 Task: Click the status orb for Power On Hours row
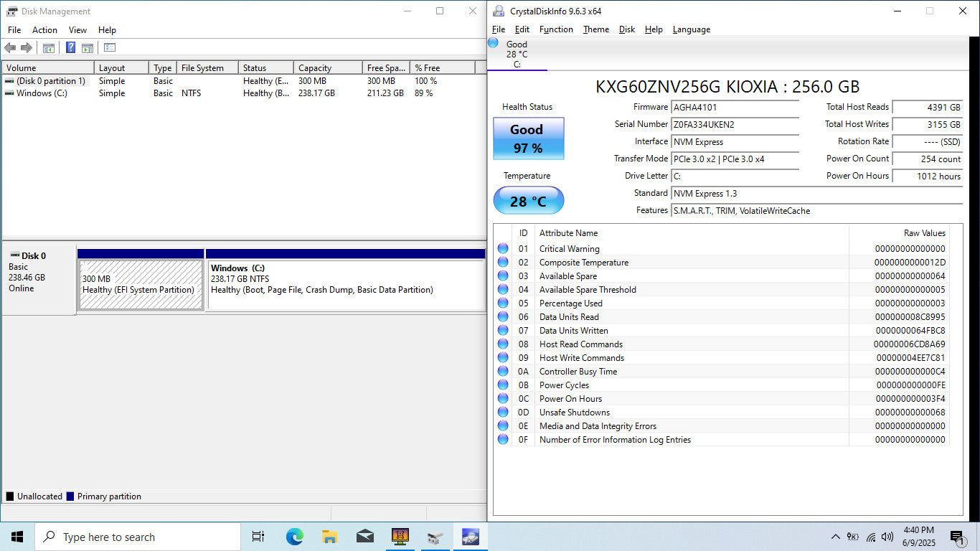[503, 399]
